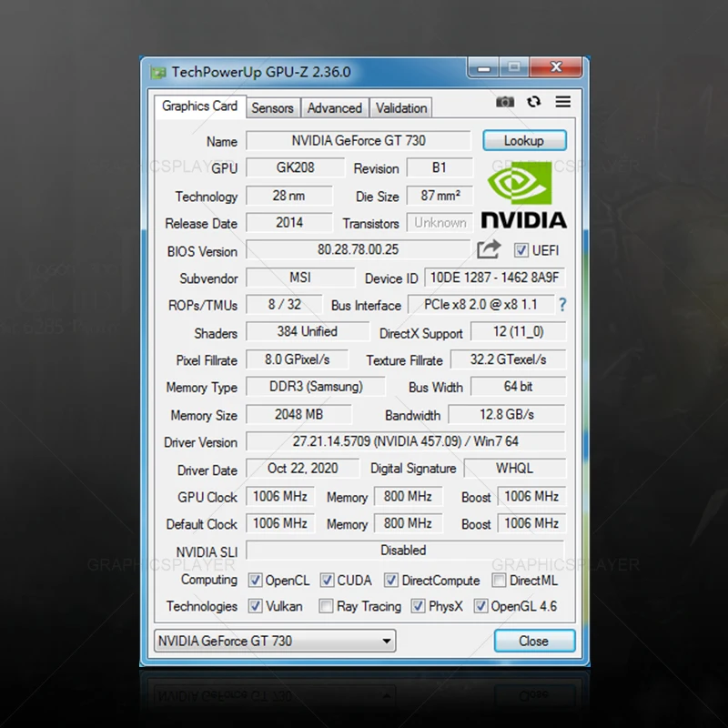The height and width of the screenshot is (728, 728).
Task: Close GPU-Z with the red X
Action: point(556,67)
